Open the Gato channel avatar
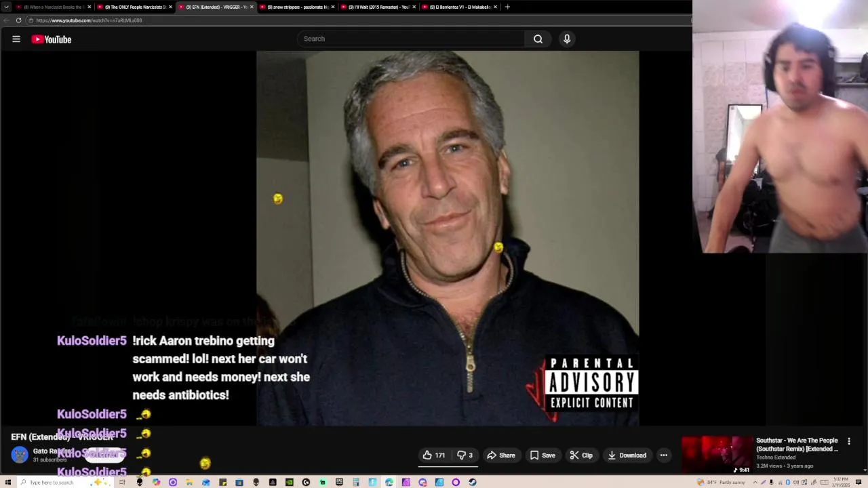868x488 pixels. point(20,455)
